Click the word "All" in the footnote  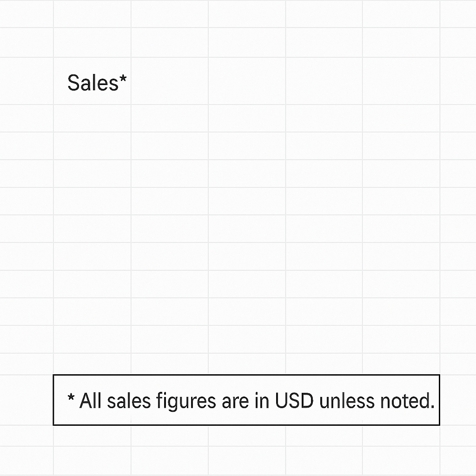(x=91, y=401)
